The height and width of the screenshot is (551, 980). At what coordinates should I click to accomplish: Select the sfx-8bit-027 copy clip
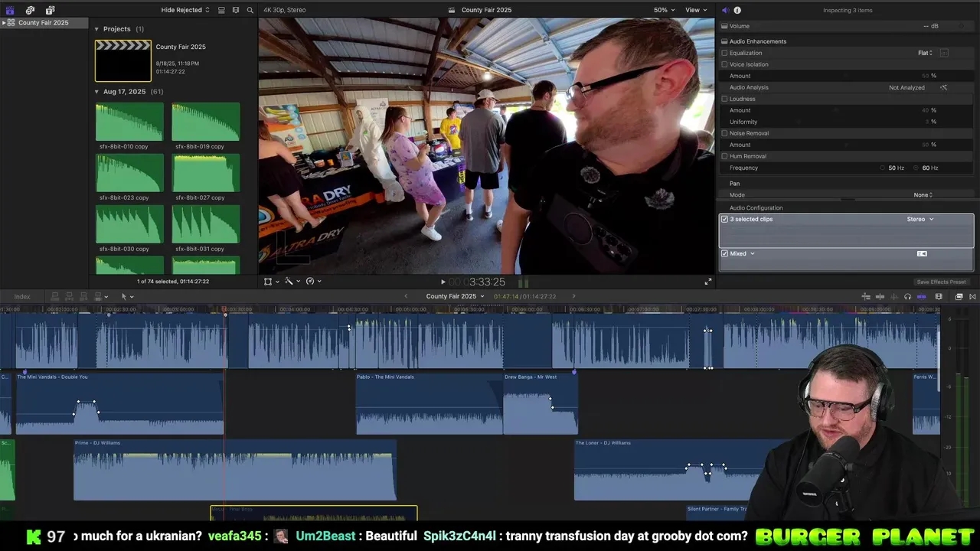point(206,174)
